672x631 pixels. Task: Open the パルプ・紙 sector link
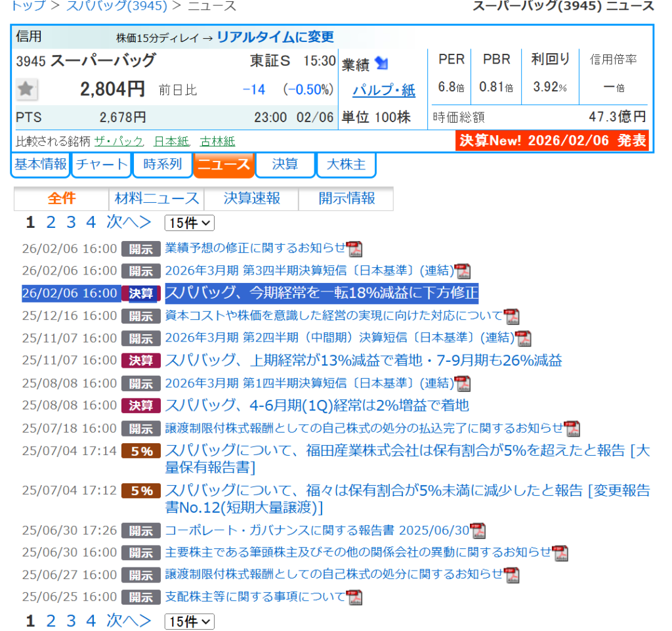tap(383, 91)
